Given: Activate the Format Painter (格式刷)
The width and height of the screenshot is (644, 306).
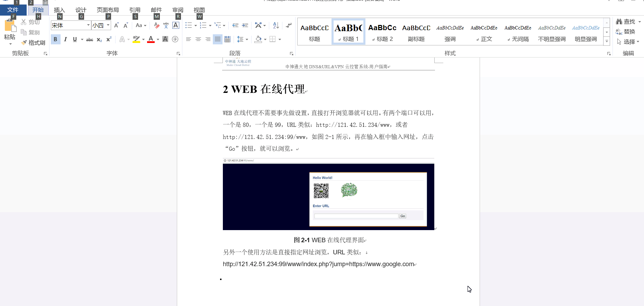Looking at the screenshot, I should click(33, 43).
